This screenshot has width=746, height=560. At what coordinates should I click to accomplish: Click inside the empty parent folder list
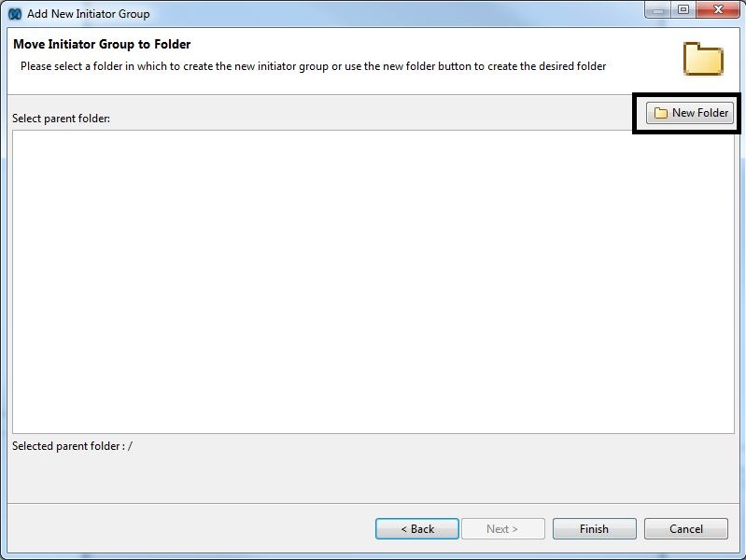pyautogui.click(x=373, y=280)
